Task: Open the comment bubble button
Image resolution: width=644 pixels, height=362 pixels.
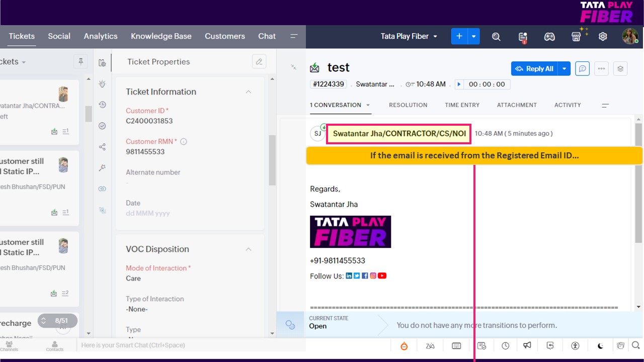Action: pyautogui.click(x=582, y=69)
